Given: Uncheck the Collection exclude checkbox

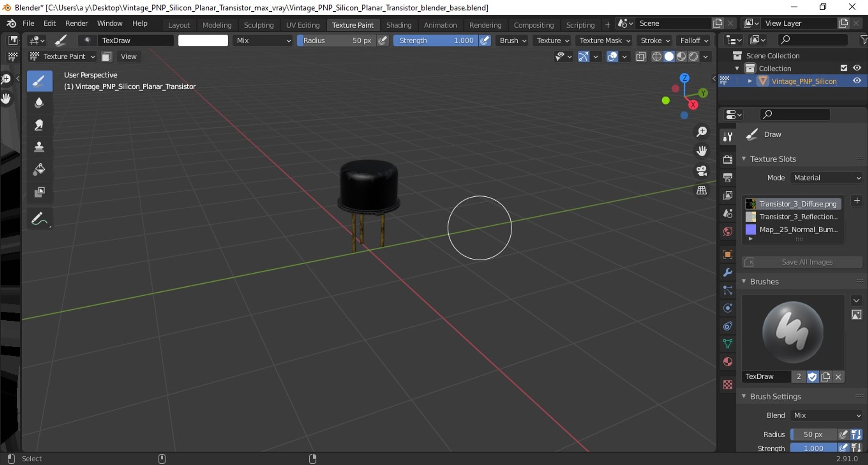Looking at the screenshot, I should [844, 68].
